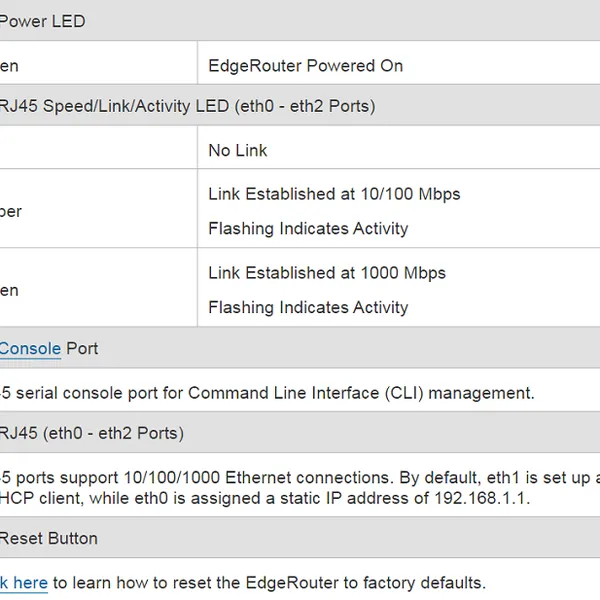Click 'Link Established at 10/100 Mbps' text

(334, 194)
